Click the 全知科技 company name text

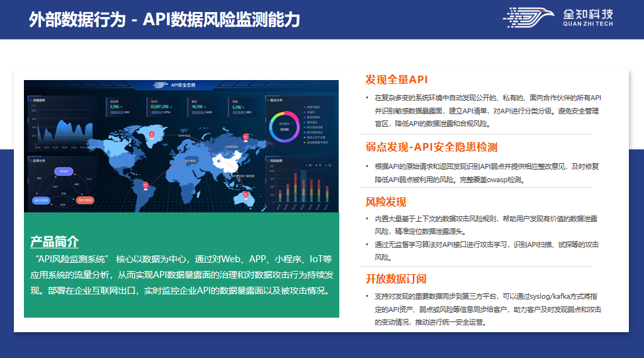click(x=588, y=14)
